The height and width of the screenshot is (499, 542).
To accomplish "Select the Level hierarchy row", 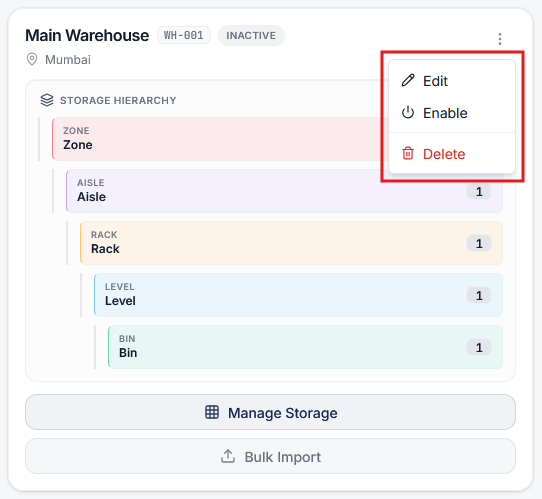I will tap(298, 295).
